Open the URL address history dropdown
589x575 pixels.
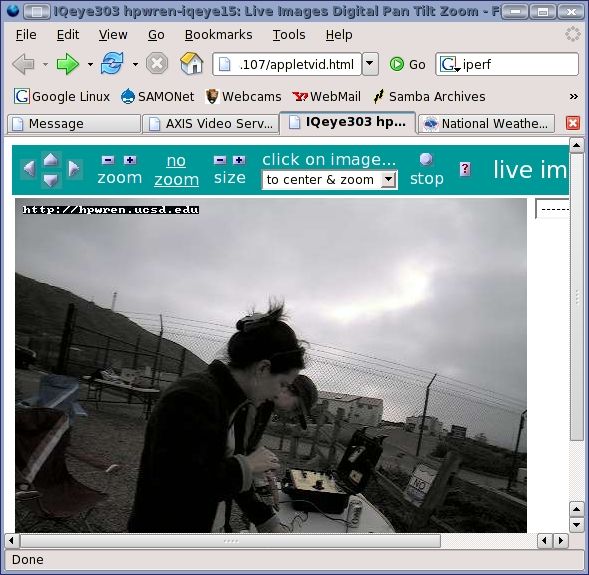(370, 64)
